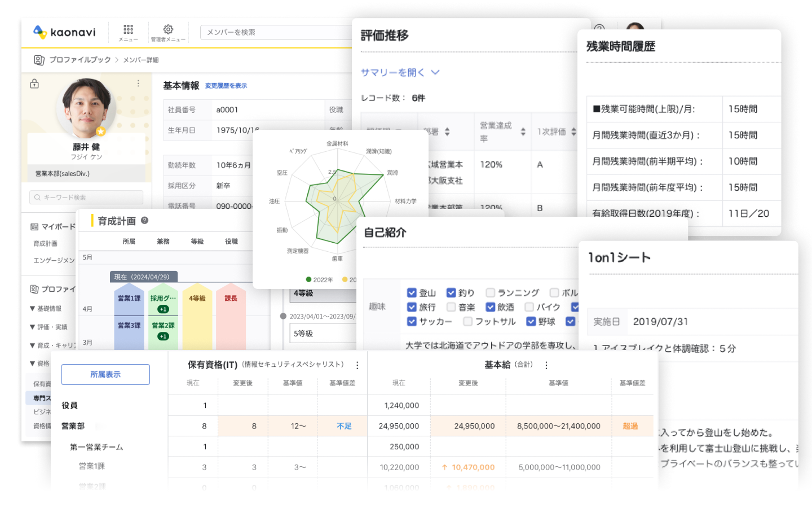Collapse the 基礎情報 sidebar section
Screen dimensions: 812x508
point(33,309)
